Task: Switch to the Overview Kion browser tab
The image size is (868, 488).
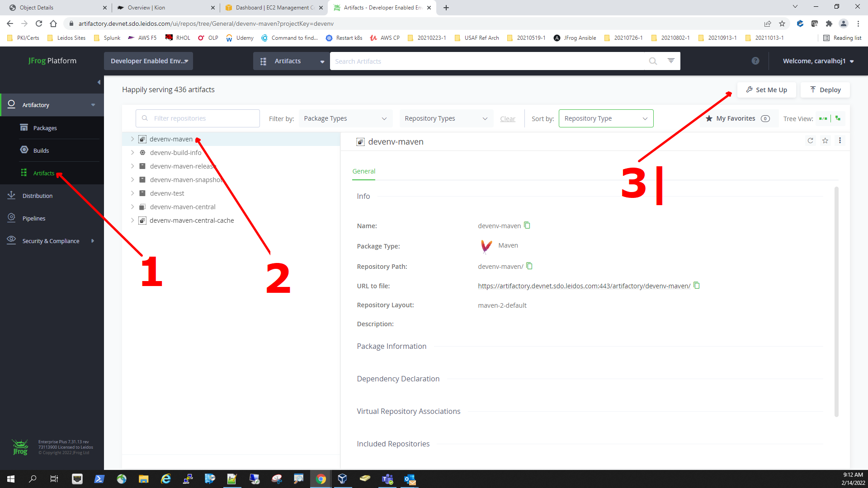Action: pyautogui.click(x=165, y=8)
